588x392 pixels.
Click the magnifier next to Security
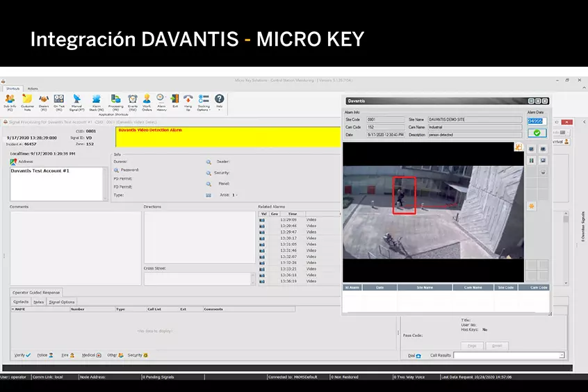[209, 173]
